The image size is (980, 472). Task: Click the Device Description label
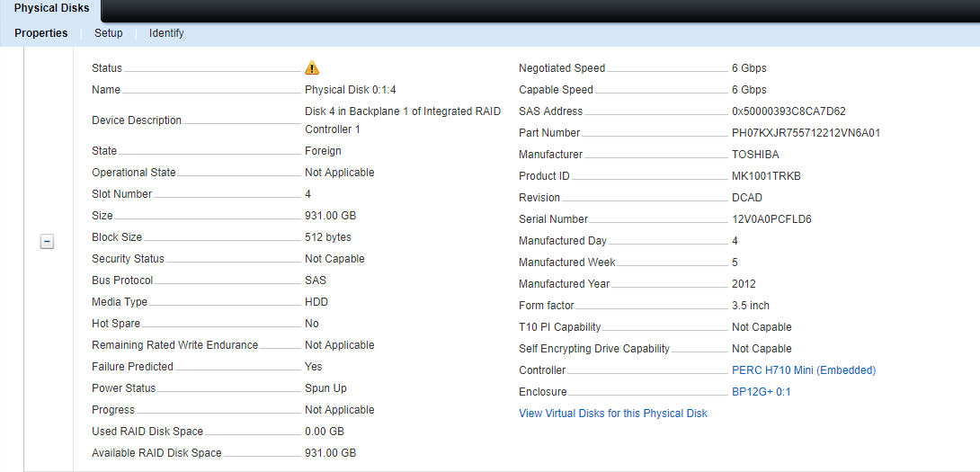(137, 120)
